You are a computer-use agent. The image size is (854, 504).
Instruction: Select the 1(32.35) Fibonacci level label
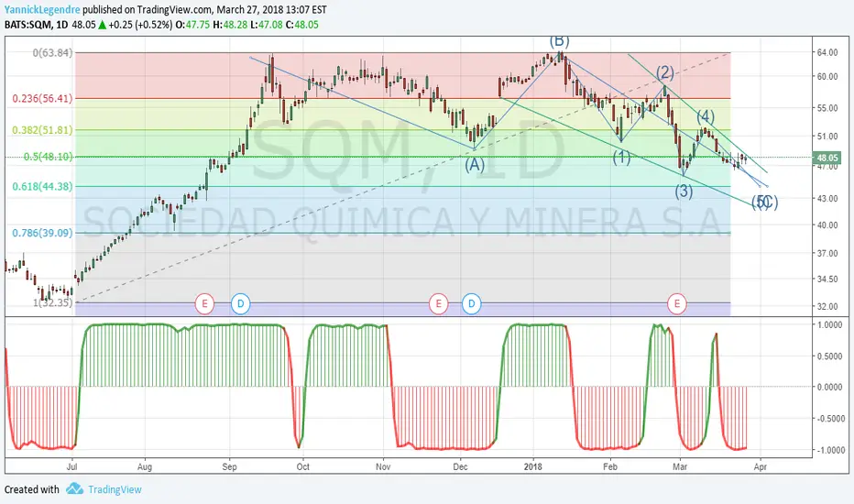(52, 302)
